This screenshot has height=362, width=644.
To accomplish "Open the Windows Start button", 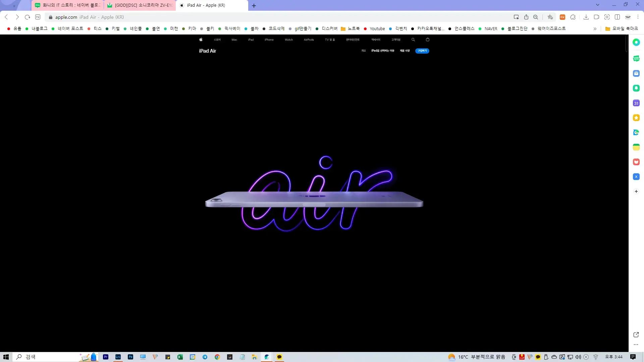I will (6, 357).
